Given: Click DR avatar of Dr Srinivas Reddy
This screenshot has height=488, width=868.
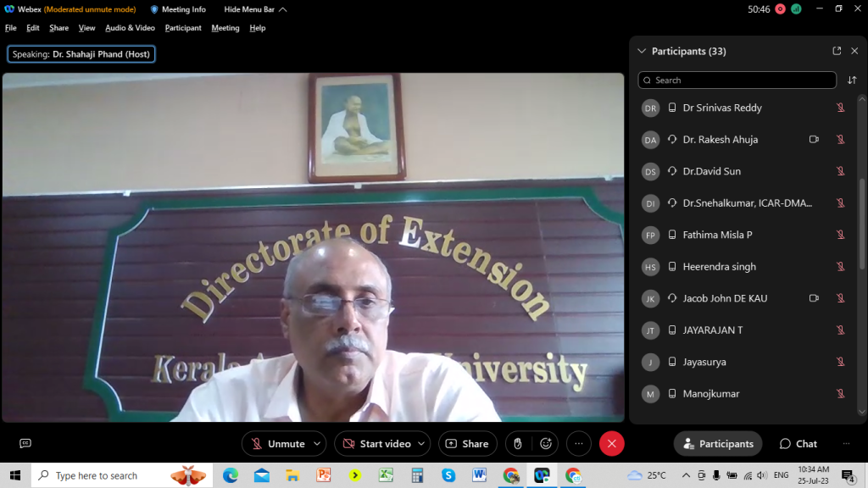Looking at the screenshot, I should click(650, 108).
